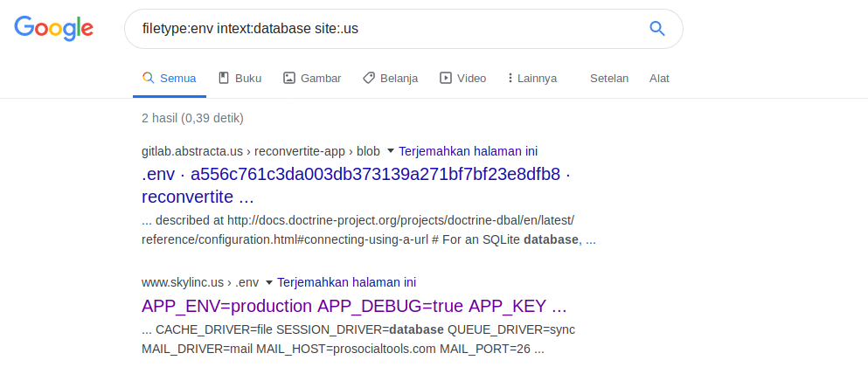Click the gitlab.abstracta.us breadcrumb URL
The width and height of the screenshot is (868, 374).
260,151
